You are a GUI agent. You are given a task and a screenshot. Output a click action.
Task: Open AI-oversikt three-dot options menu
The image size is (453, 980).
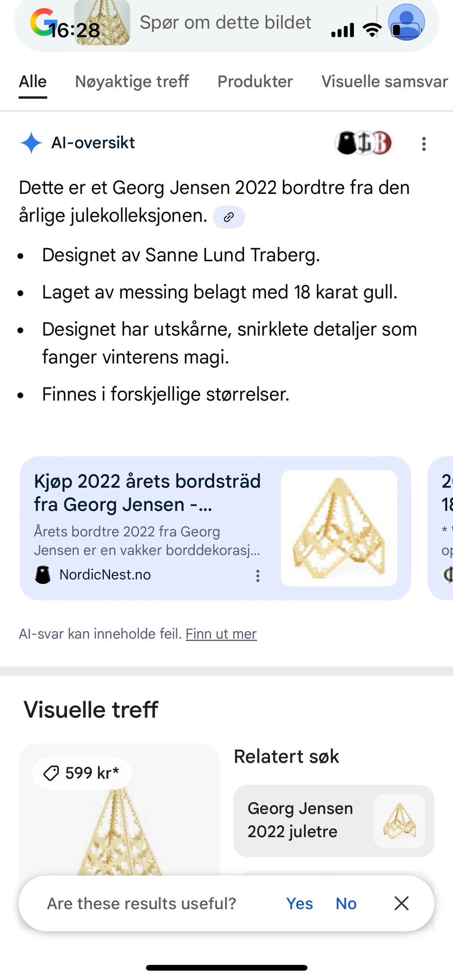(x=424, y=144)
